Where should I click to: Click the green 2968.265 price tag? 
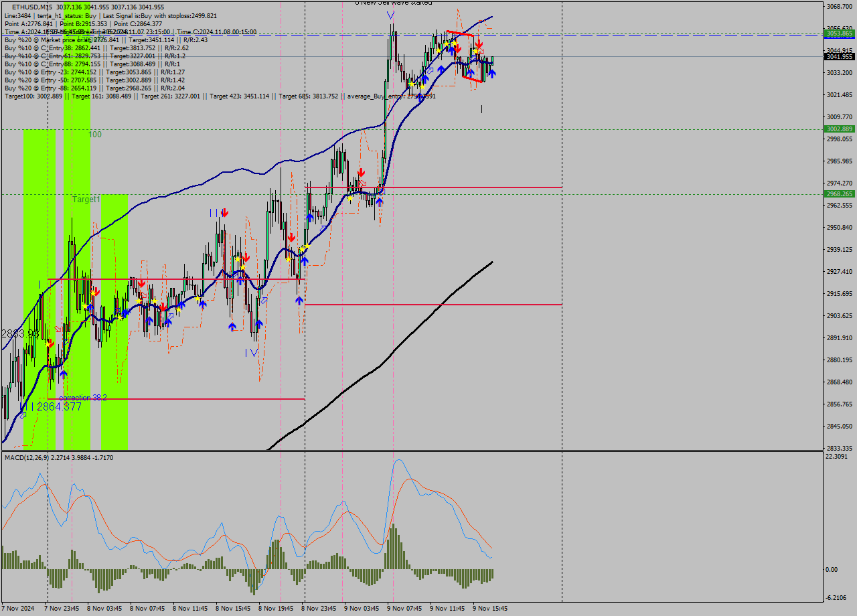[x=839, y=194]
